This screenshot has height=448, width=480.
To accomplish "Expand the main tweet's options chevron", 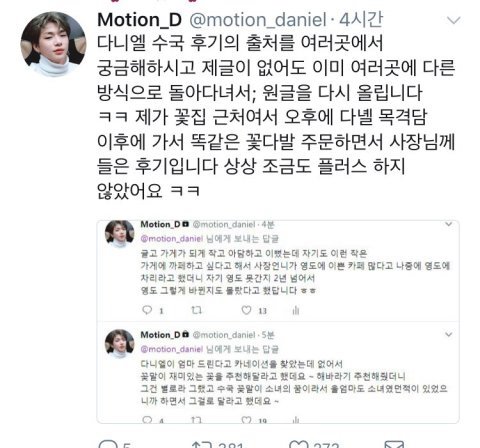I will click(453, 20).
